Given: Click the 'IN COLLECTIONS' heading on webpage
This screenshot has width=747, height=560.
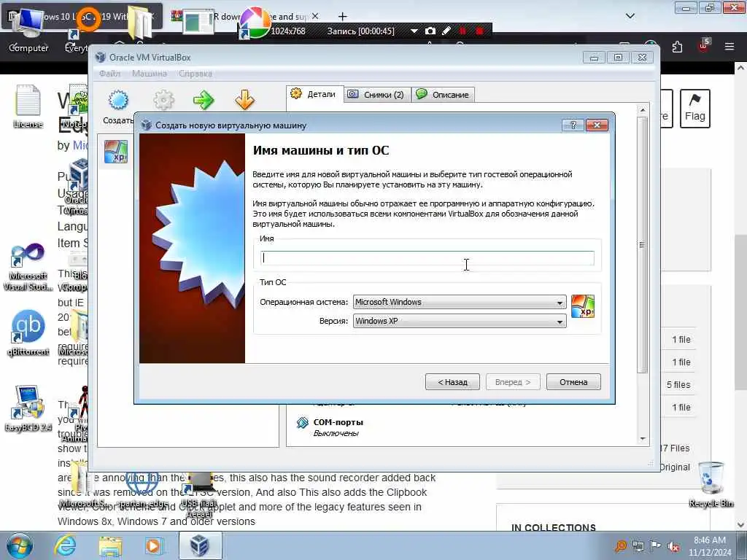Looking at the screenshot, I should (x=554, y=528).
